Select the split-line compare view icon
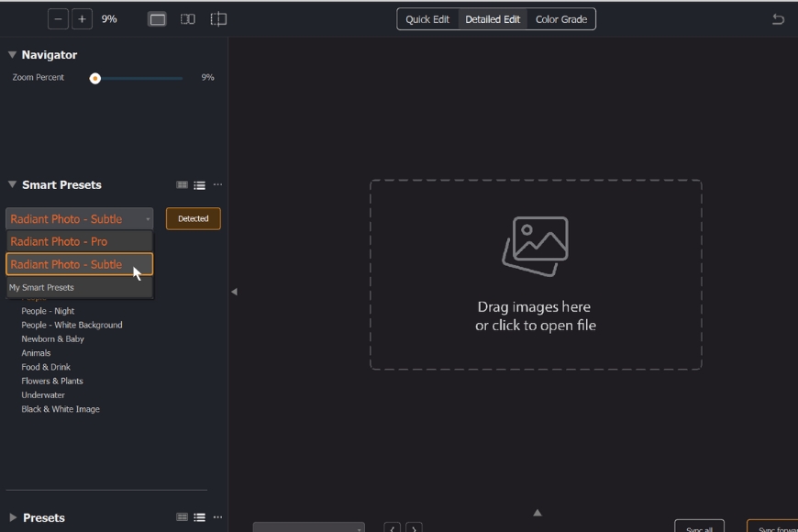This screenshot has height=532, width=798. pyautogui.click(x=218, y=19)
